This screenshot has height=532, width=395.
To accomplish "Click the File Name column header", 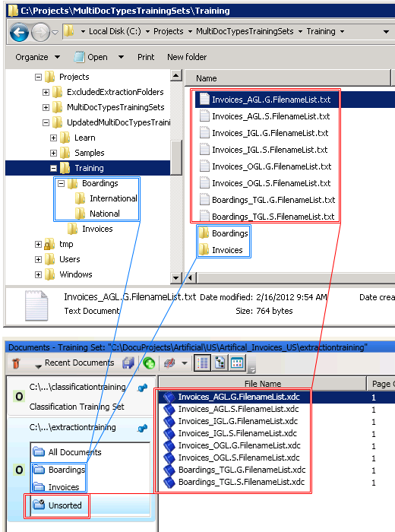I will tap(263, 384).
